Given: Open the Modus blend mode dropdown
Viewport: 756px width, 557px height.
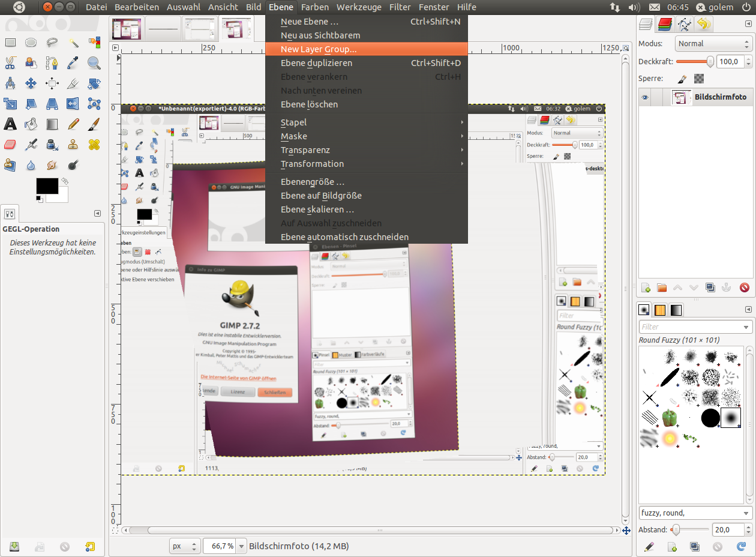Looking at the screenshot, I should pos(714,43).
